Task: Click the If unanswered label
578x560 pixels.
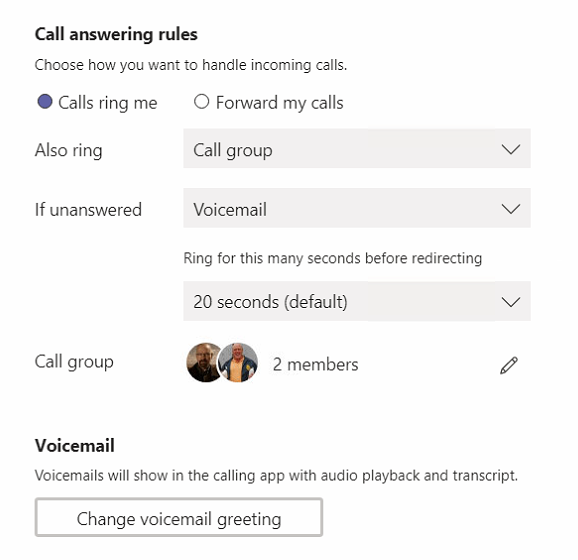Action: (x=88, y=209)
